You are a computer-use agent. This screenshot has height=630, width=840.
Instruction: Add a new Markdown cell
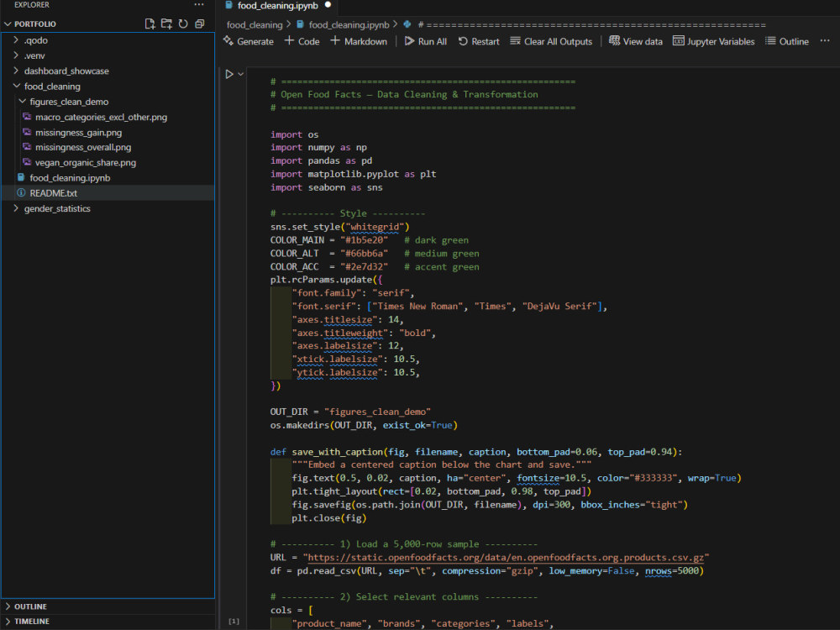tap(359, 41)
